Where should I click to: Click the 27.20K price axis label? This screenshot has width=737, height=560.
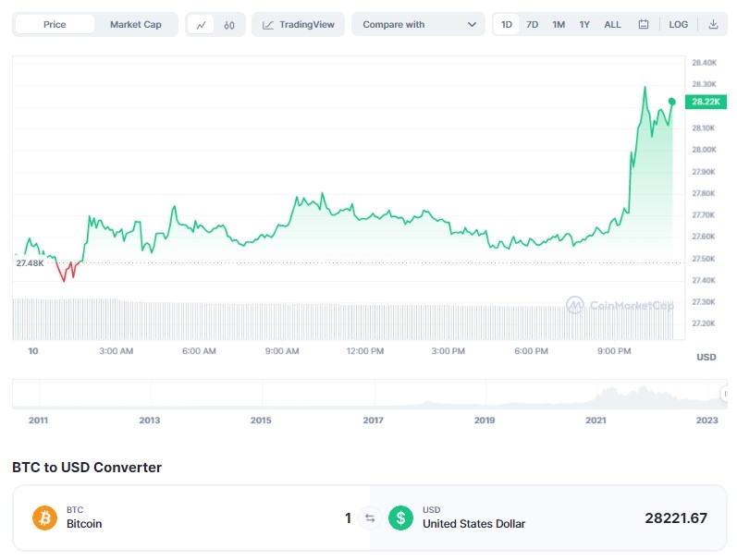704,323
